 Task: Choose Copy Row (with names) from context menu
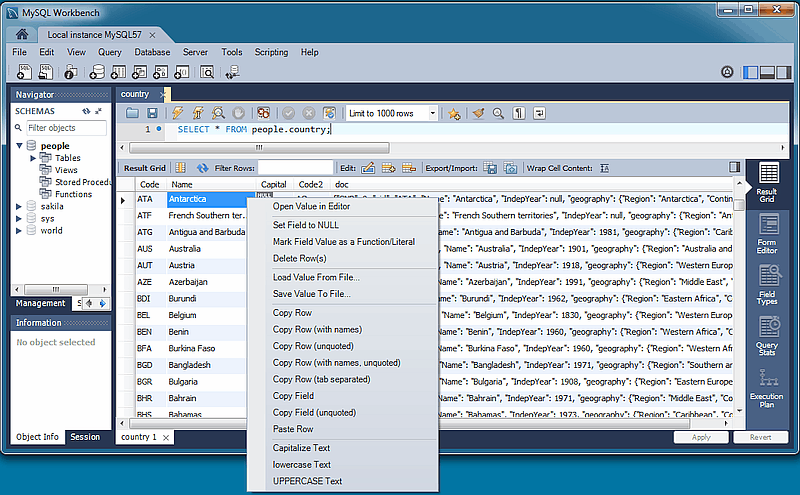[x=317, y=329]
